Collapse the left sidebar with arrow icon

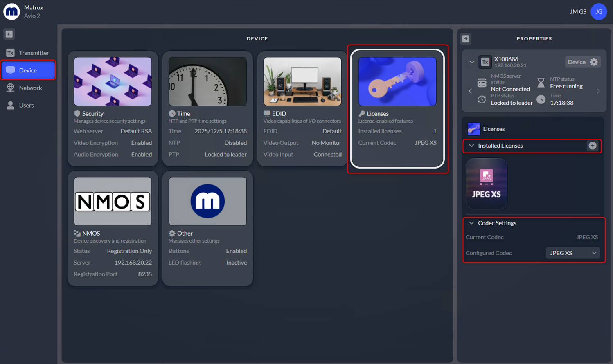coord(9,34)
